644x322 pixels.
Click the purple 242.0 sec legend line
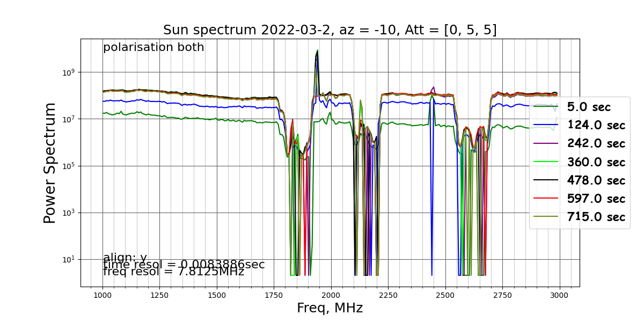(x=546, y=143)
